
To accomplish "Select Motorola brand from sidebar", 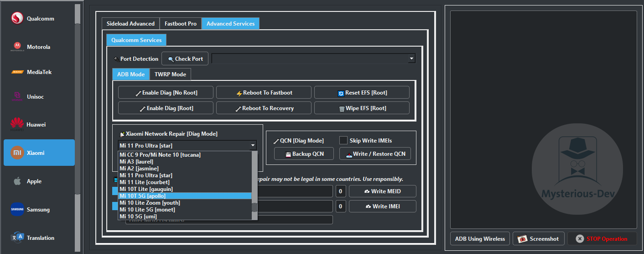I will click(39, 47).
